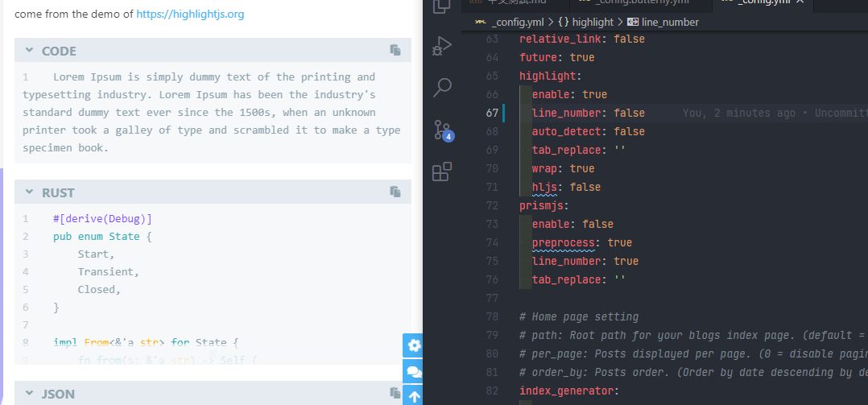Place cursor on 'future: true' line
The width and height of the screenshot is (868, 405).
[557, 57]
